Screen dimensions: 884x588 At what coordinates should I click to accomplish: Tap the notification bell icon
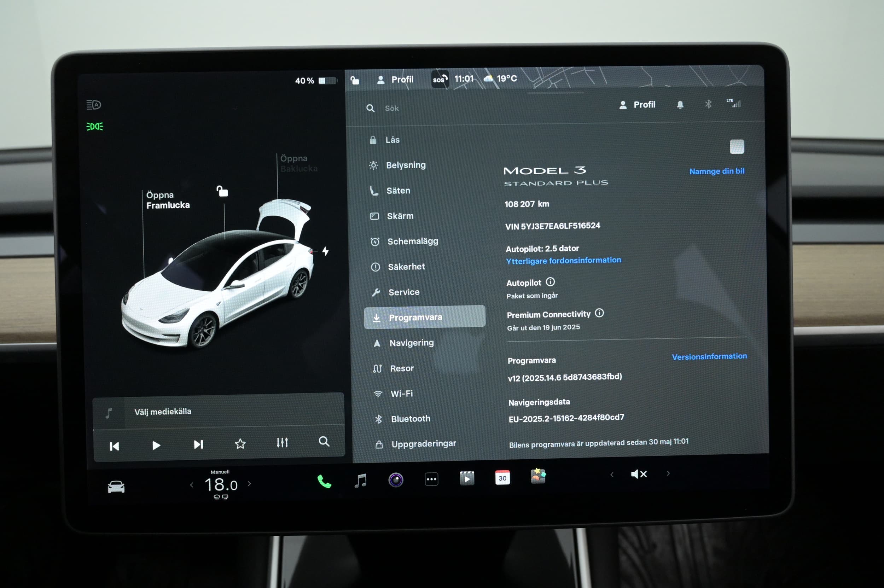(x=680, y=105)
